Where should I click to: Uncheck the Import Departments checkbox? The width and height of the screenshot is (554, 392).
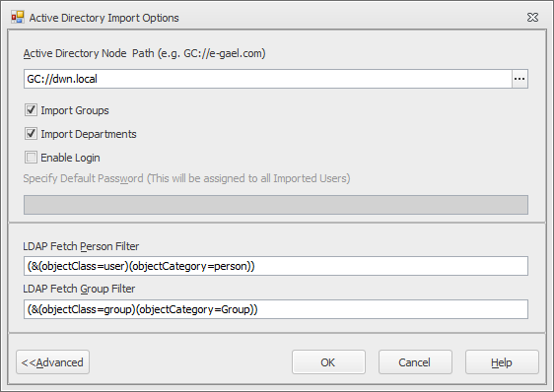coord(31,134)
